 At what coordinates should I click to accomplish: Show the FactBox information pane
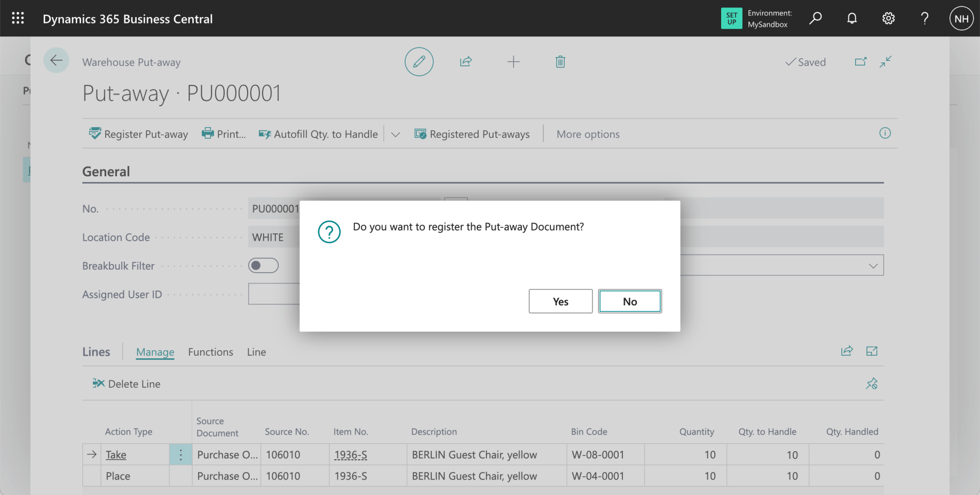click(x=885, y=133)
